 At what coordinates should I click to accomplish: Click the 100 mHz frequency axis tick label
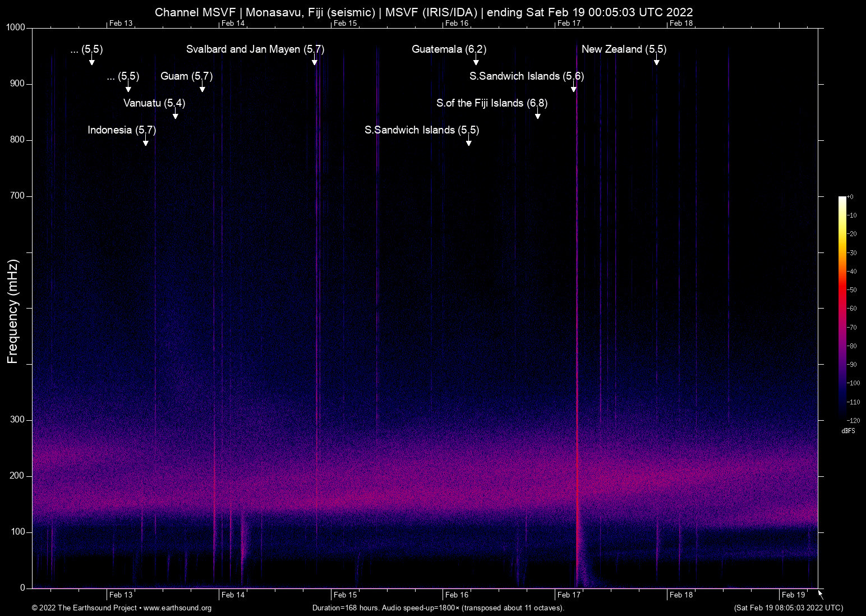tap(17, 532)
